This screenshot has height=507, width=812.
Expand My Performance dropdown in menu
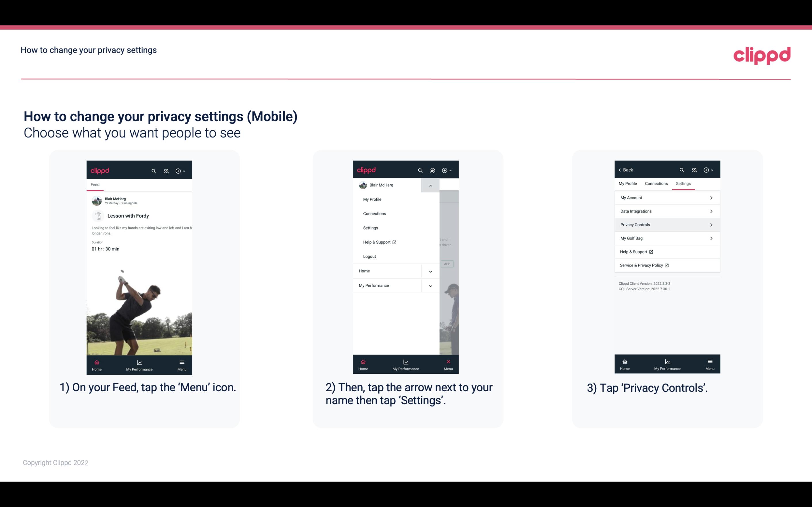(431, 286)
